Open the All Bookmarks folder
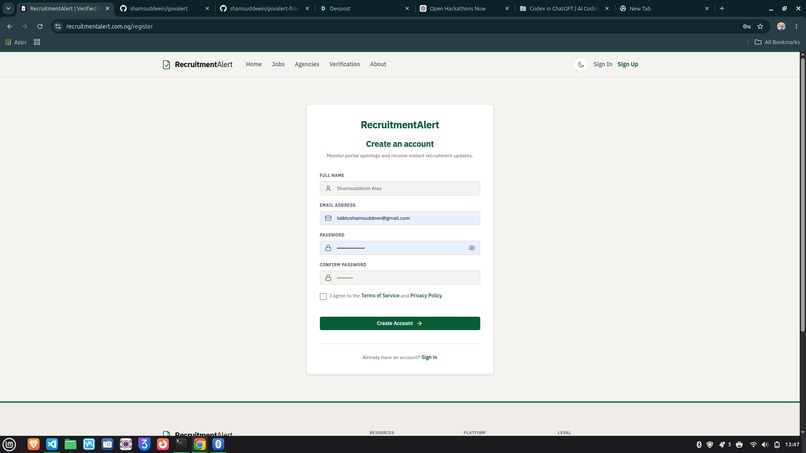 point(777,42)
